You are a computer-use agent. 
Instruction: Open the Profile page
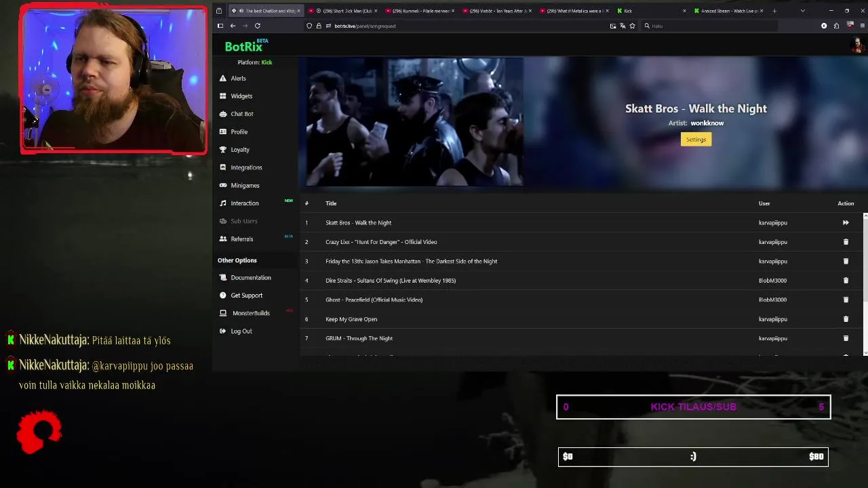point(233,132)
